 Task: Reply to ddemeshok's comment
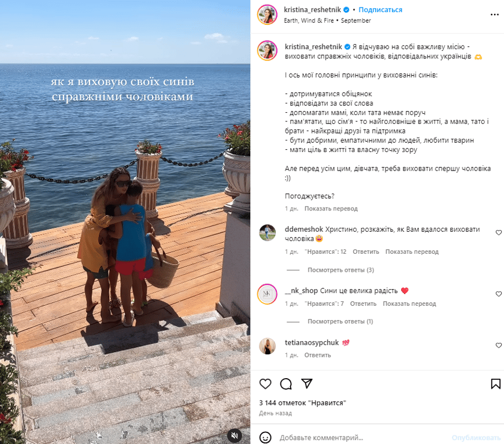tap(366, 251)
